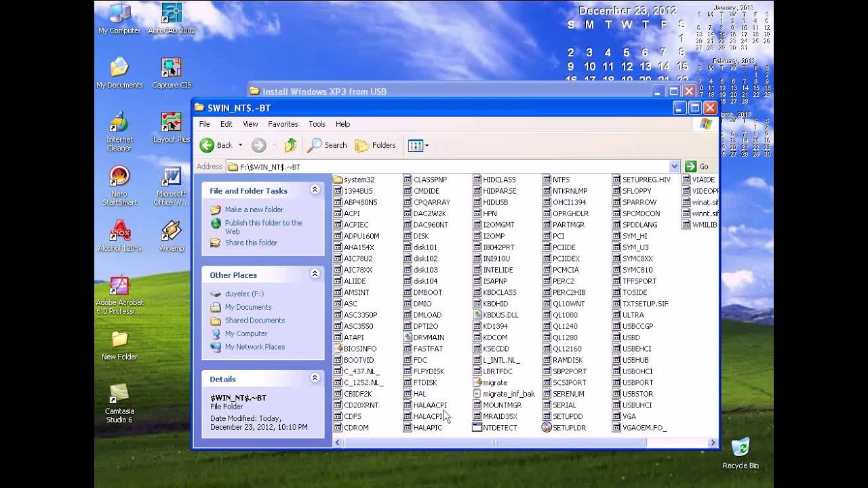Select the migrate_inf_bak file icon

coord(477,394)
